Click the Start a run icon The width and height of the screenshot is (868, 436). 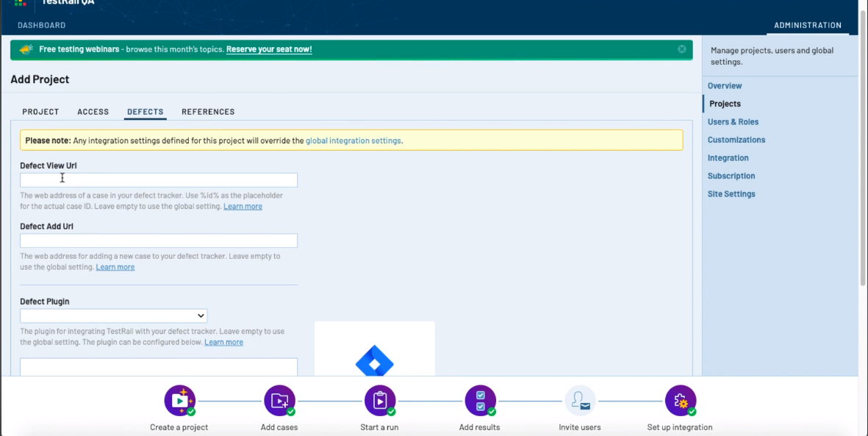pyautogui.click(x=380, y=401)
